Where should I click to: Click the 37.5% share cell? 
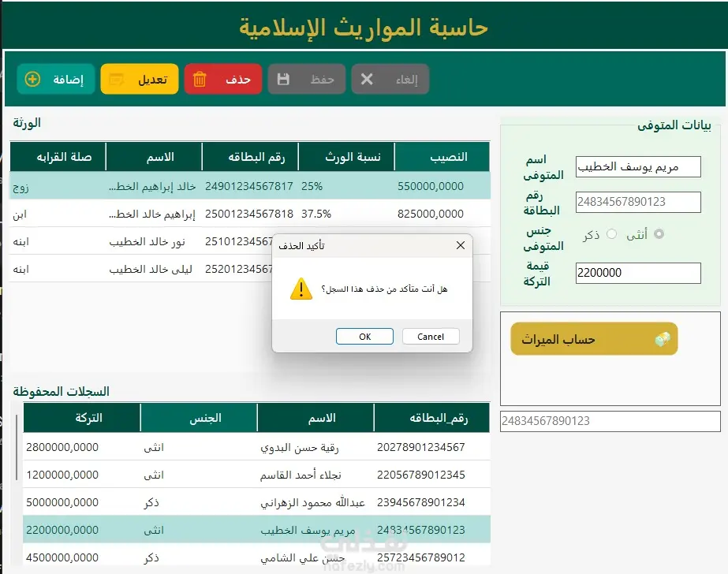(316, 214)
